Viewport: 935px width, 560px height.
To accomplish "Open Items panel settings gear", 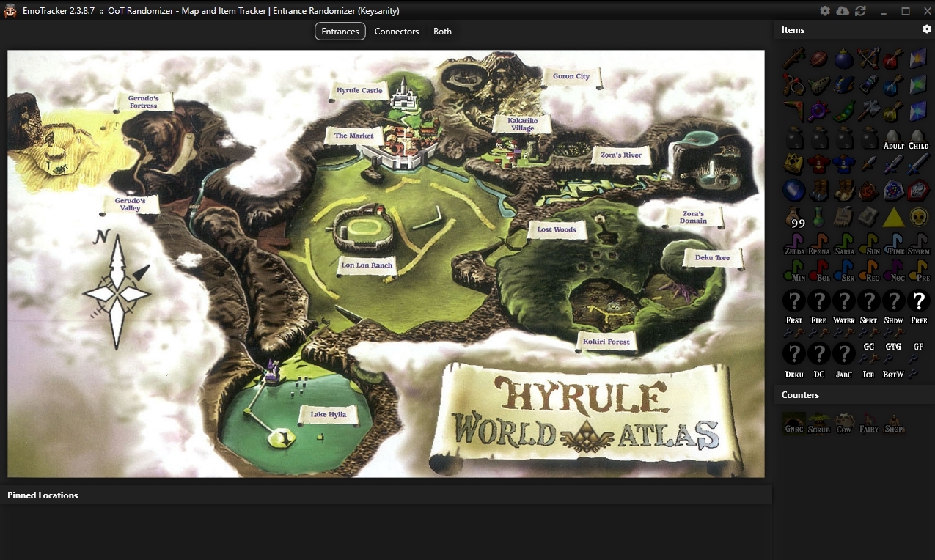I will [927, 29].
